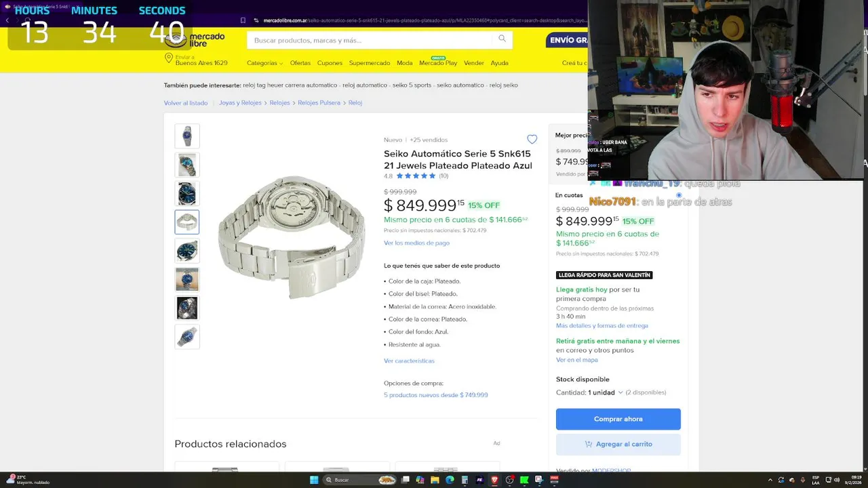Screen dimensions: 868x488
Task: Click Ver características link
Action: [409, 361]
